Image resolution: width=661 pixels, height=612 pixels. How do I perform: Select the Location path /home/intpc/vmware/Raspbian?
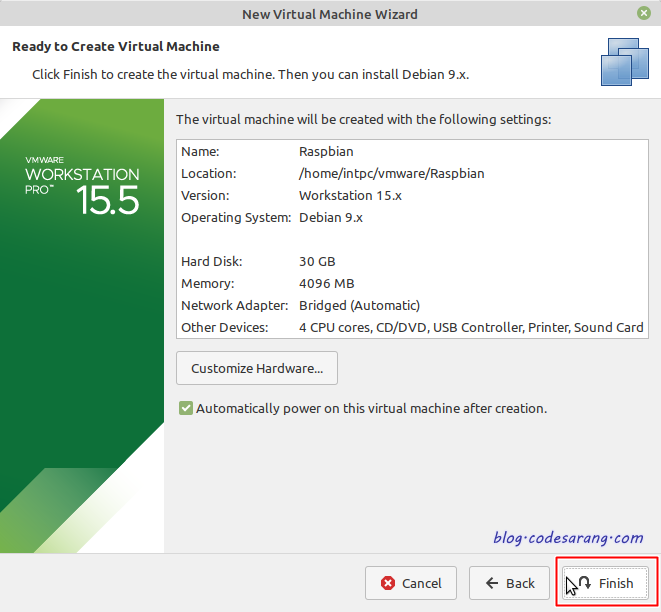coord(392,174)
